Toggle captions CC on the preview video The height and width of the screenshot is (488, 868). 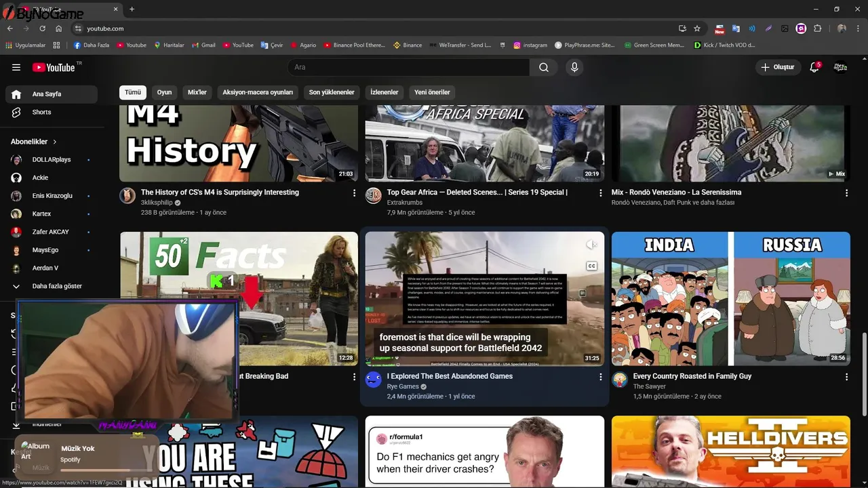coord(591,266)
